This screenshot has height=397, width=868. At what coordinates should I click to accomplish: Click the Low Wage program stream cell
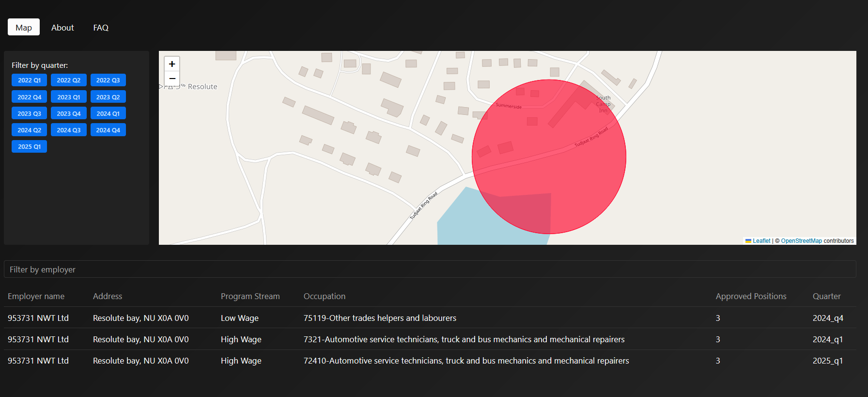pyautogui.click(x=240, y=318)
